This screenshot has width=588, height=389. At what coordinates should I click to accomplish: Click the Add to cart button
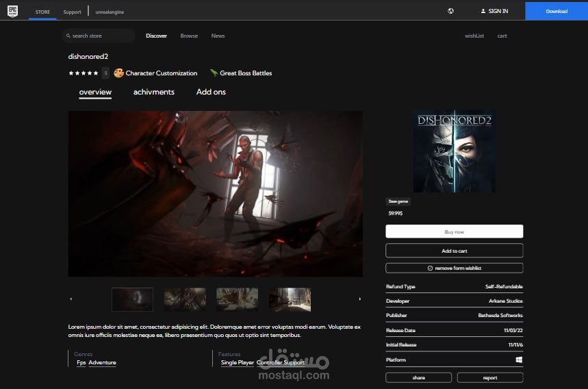coord(454,251)
